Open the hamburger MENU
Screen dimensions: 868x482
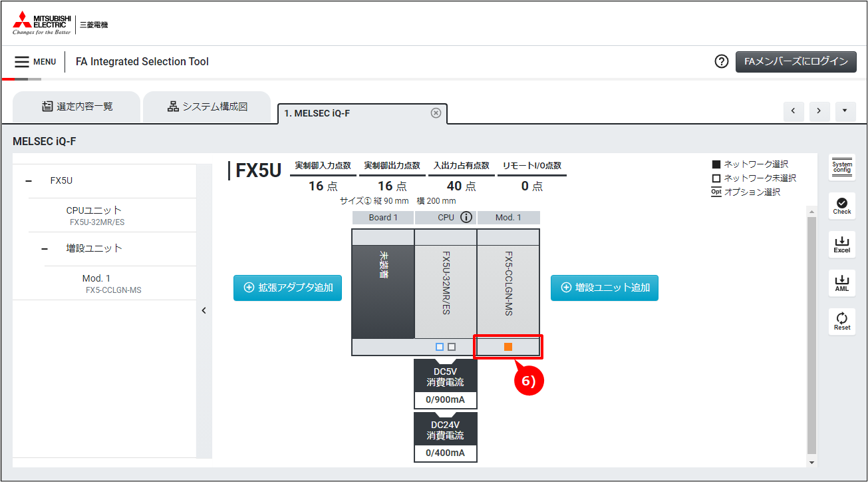[x=35, y=61]
